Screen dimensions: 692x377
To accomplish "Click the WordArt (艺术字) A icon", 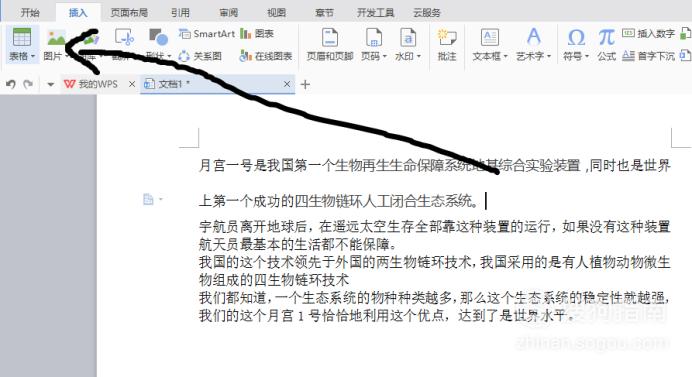I will (x=534, y=37).
